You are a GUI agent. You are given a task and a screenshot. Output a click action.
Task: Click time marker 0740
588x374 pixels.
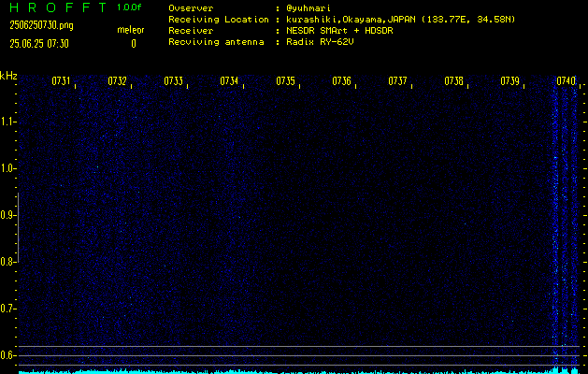[x=566, y=81]
